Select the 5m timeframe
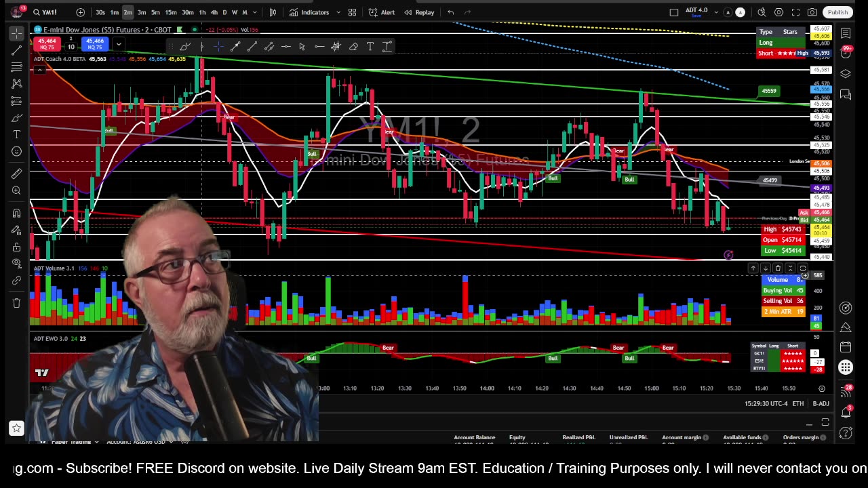The height and width of the screenshot is (488, 868). 155,12
